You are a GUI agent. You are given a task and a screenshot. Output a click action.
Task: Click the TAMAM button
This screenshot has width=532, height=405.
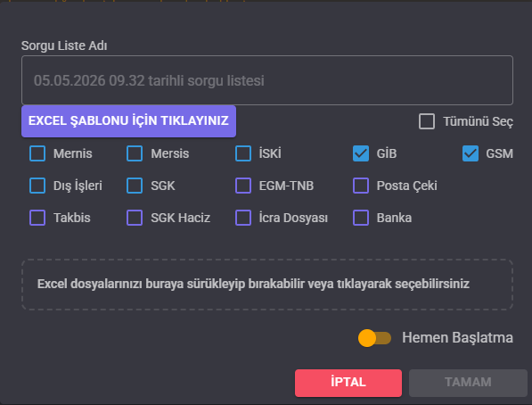coord(468,383)
